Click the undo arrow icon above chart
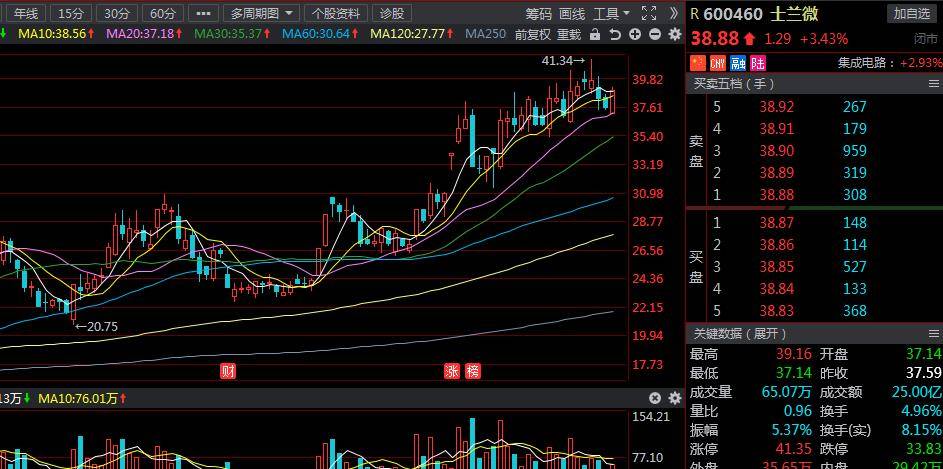This screenshot has height=469, width=943. click(615, 34)
